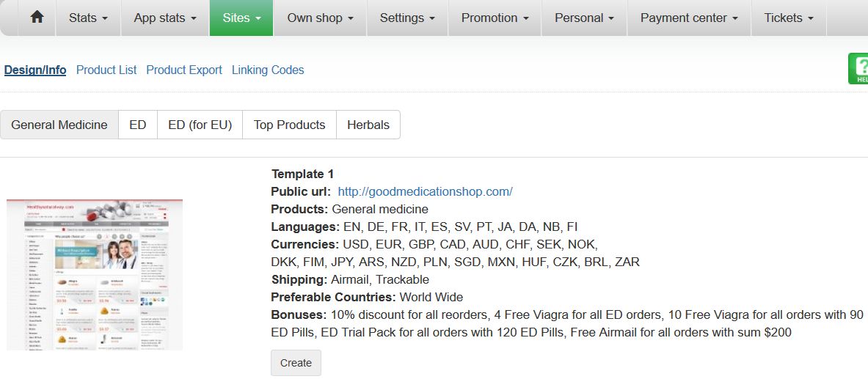Click the Create button
Image resolution: width=868 pixels, height=379 pixels.
(x=296, y=363)
